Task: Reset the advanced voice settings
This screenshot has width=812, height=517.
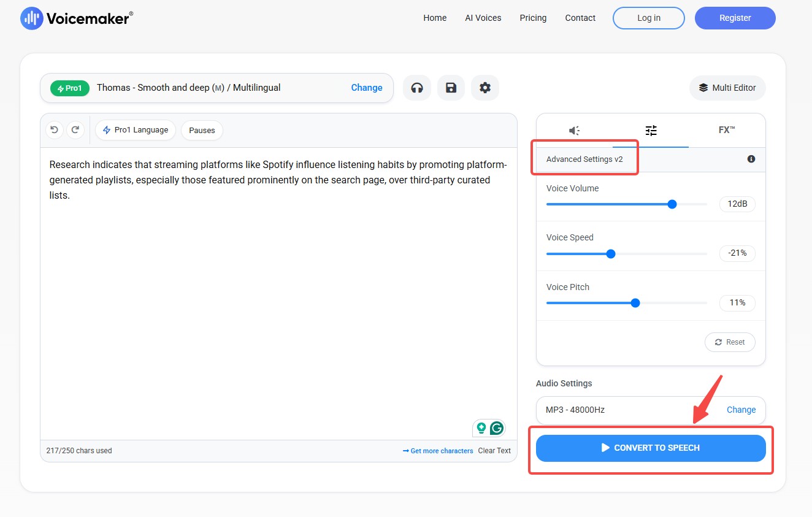Action: point(730,342)
